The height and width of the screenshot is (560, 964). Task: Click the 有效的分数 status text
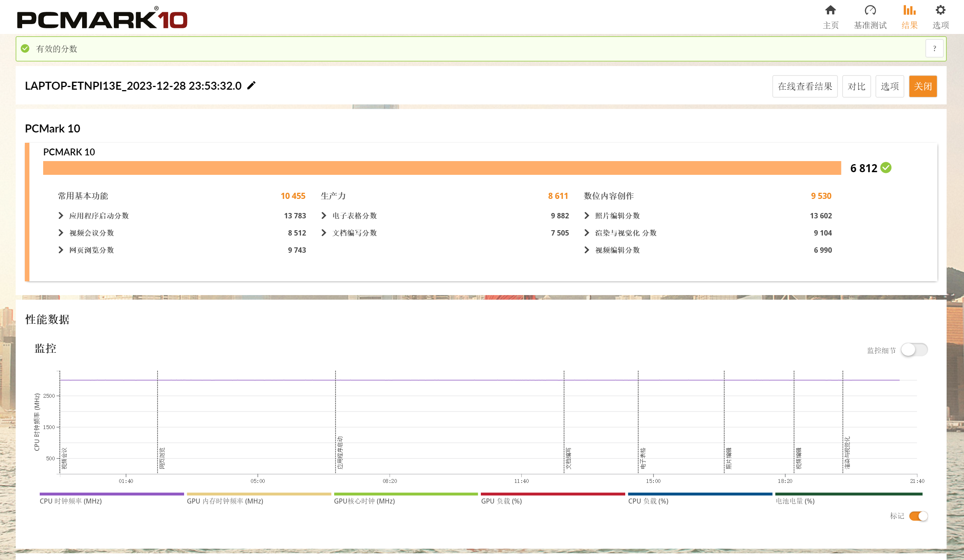(57, 48)
